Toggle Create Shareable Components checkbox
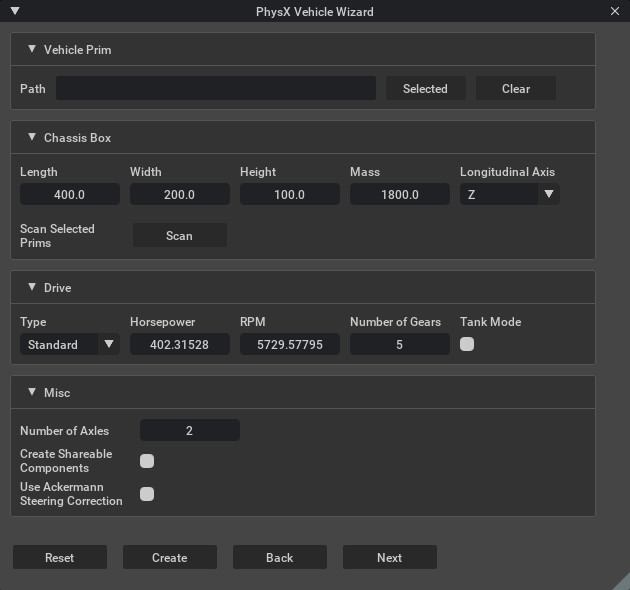The height and width of the screenshot is (590, 630). click(147, 461)
